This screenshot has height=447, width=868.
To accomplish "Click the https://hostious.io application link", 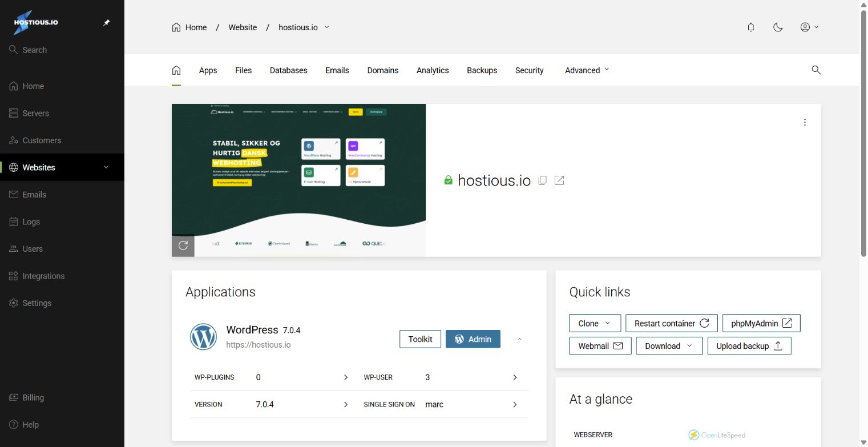I will (259, 345).
